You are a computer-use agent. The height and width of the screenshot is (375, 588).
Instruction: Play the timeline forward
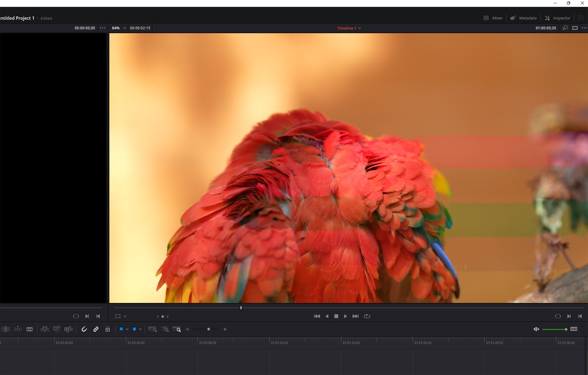[345, 316]
